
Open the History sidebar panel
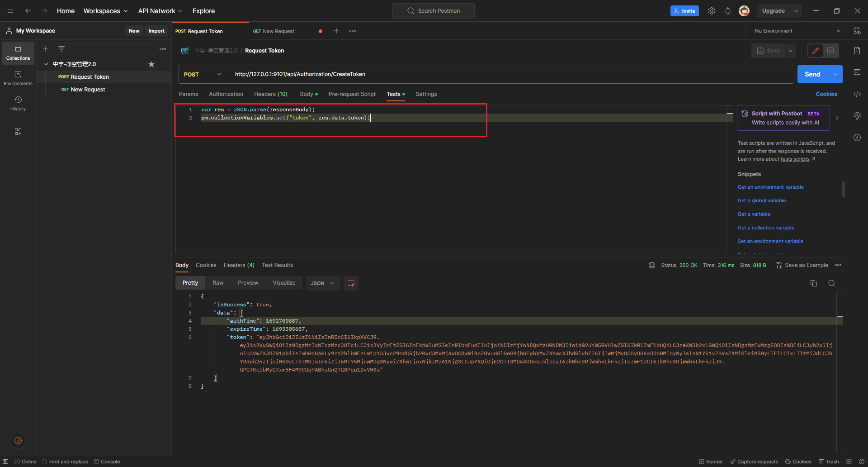coord(18,104)
